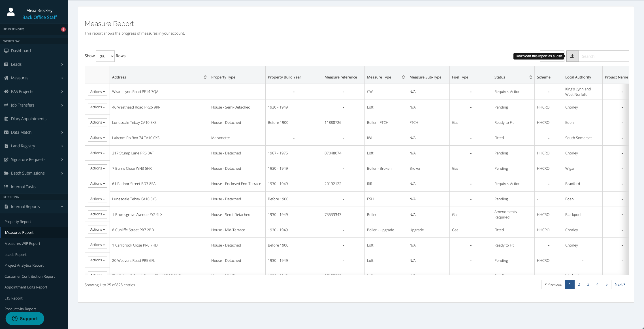Screen dimensions: 644x329
Task: Click the Land Registry document icon
Action: pyautogui.click(x=6, y=146)
